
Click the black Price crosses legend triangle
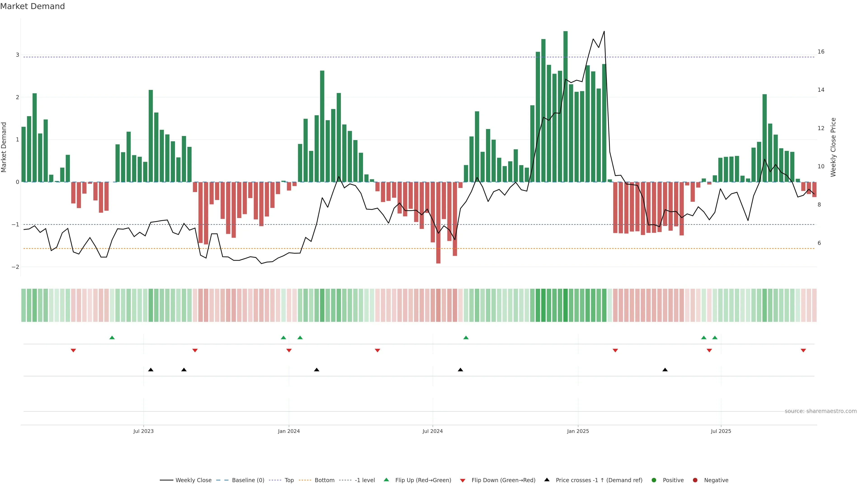click(547, 480)
